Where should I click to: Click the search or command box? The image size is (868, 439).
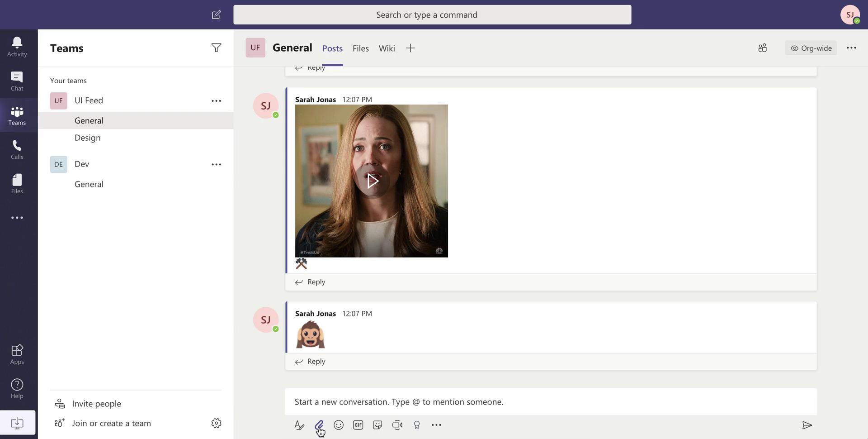coord(432,15)
